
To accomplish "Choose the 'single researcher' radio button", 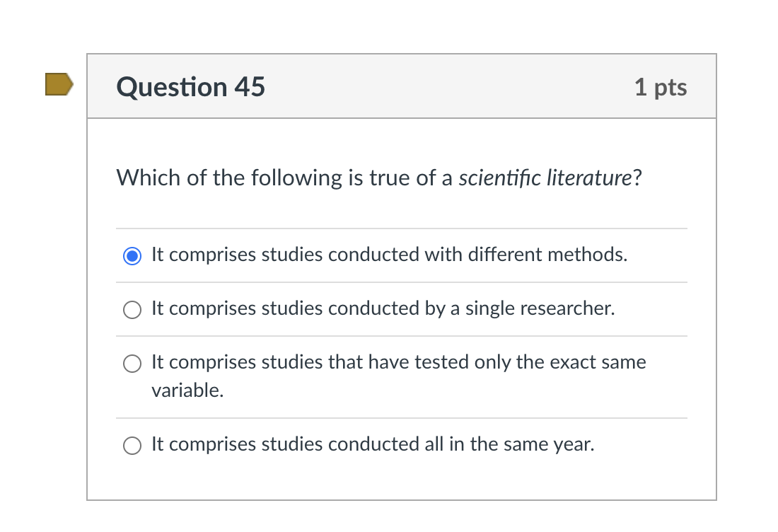I will tap(132, 309).
